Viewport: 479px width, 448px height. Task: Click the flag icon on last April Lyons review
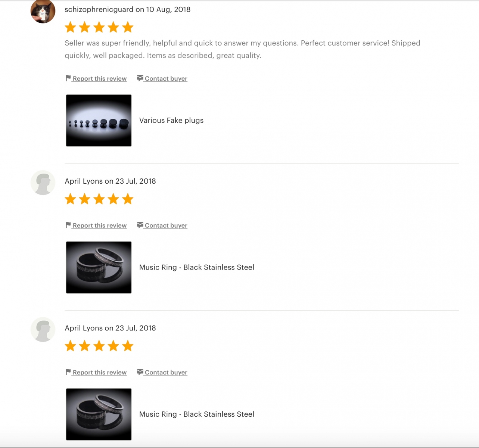point(68,372)
